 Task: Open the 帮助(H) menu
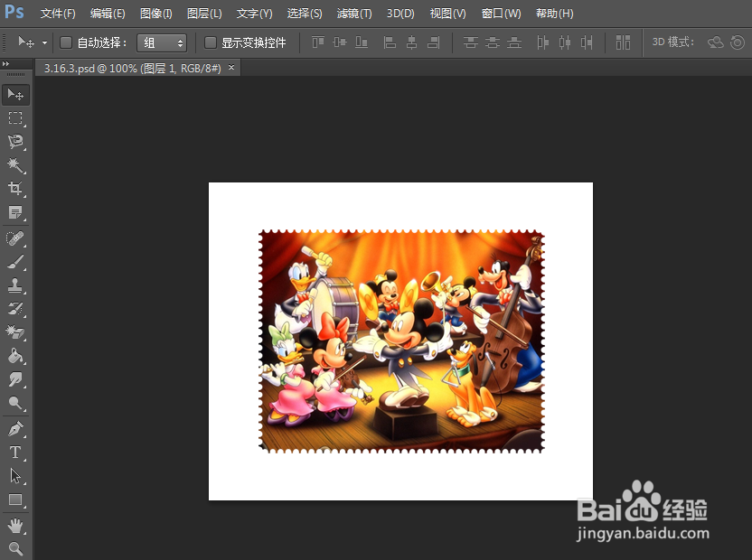click(555, 14)
